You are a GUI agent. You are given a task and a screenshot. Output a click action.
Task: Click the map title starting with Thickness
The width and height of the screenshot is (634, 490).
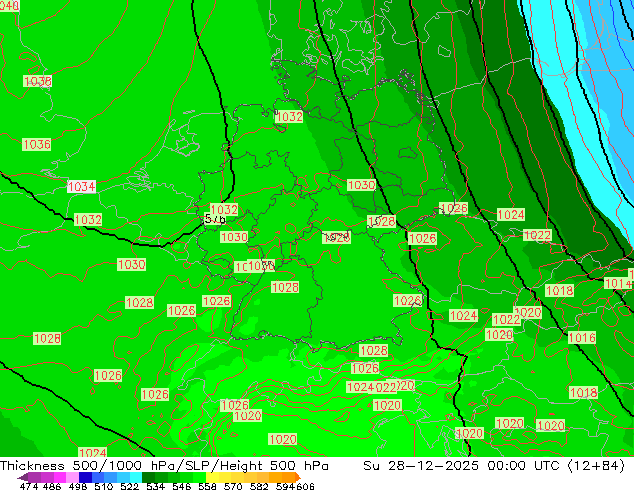coord(164,466)
